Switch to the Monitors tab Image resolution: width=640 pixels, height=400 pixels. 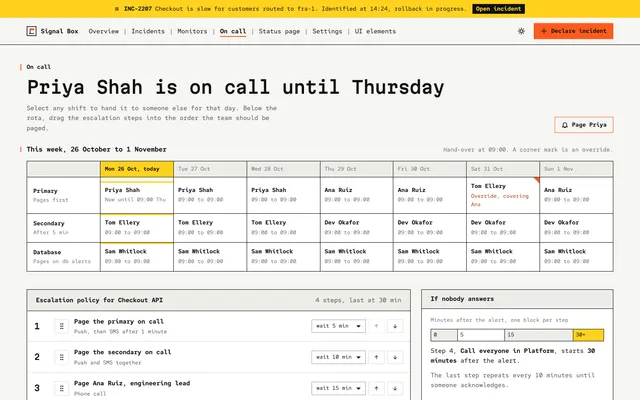192,31
